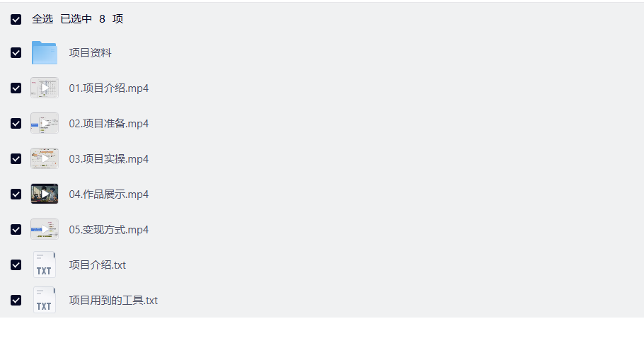Click the 项目用到的工具.txt file icon
The width and height of the screenshot is (644, 343).
tap(45, 301)
